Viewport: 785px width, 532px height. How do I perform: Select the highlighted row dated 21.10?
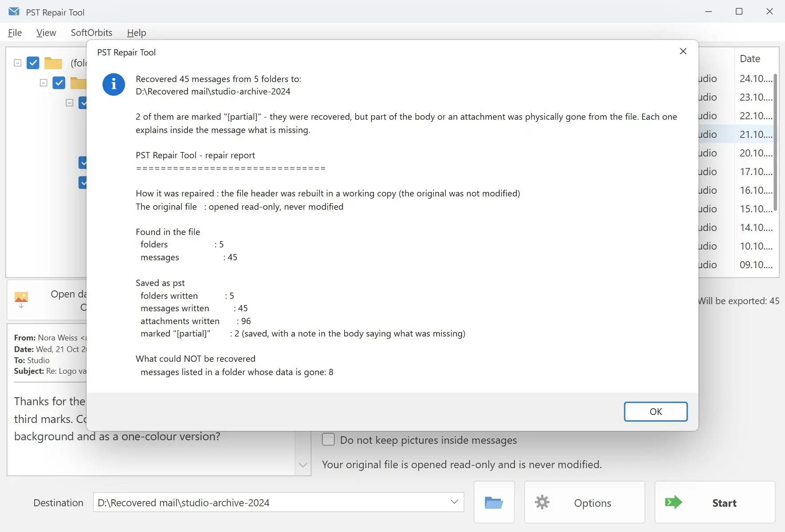click(x=736, y=134)
